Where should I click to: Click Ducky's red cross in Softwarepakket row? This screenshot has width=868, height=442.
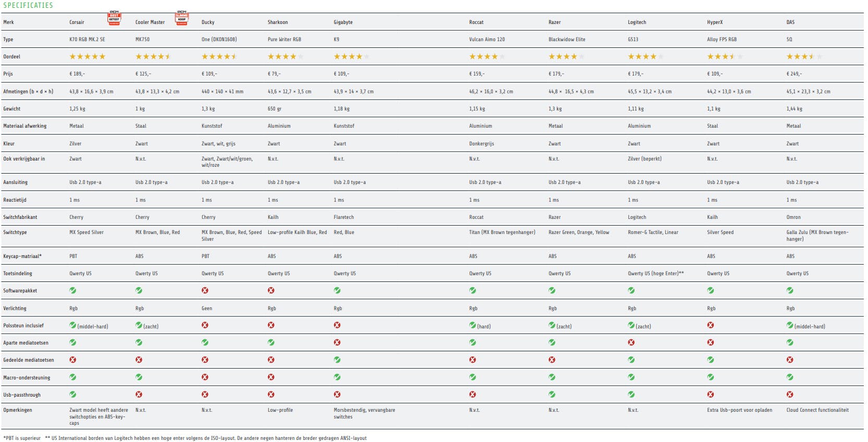click(205, 290)
